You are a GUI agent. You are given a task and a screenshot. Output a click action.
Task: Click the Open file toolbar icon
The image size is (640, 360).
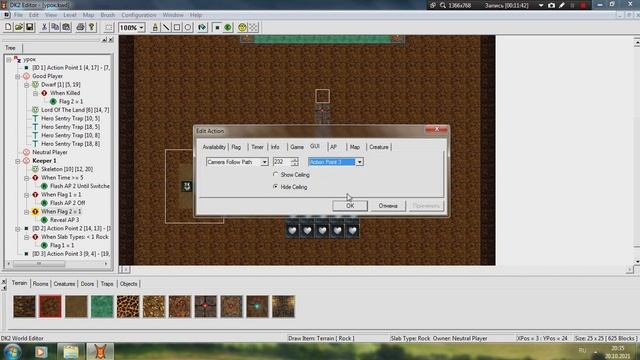19,27
